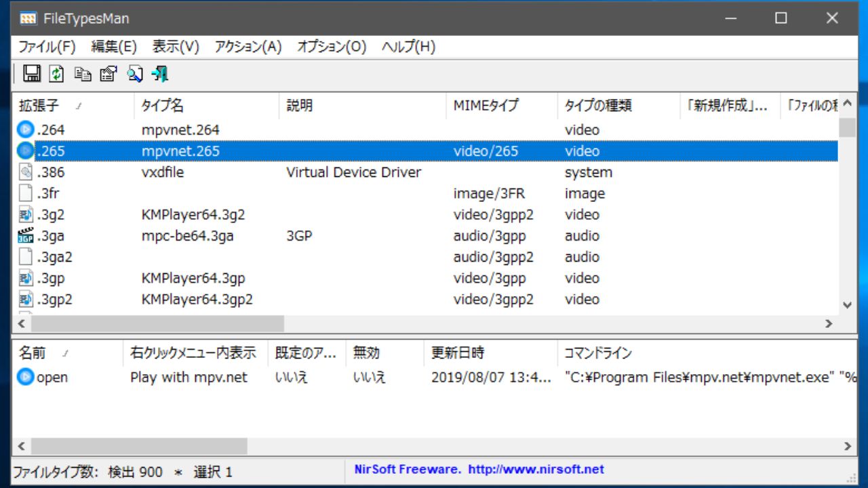
Task: Select the mpvnet.264 type name cell
Action: tap(180, 129)
